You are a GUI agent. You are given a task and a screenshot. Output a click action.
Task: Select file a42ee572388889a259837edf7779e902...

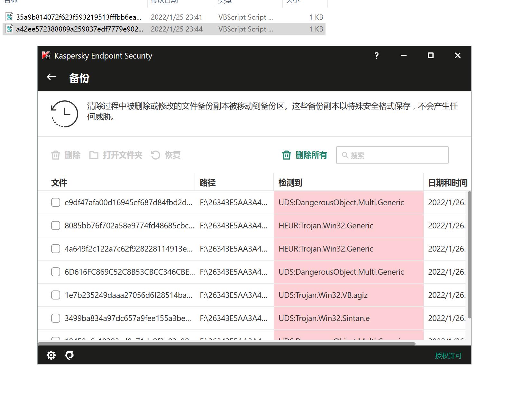(x=164, y=29)
